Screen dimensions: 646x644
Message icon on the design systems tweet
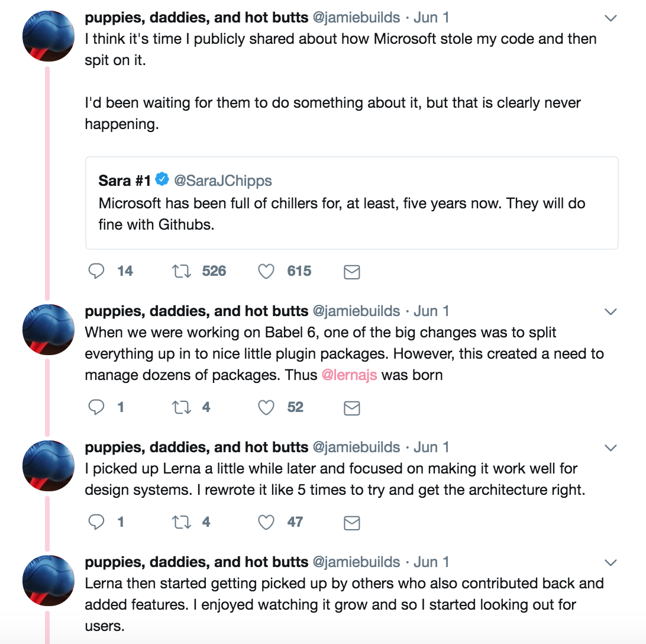click(x=352, y=523)
